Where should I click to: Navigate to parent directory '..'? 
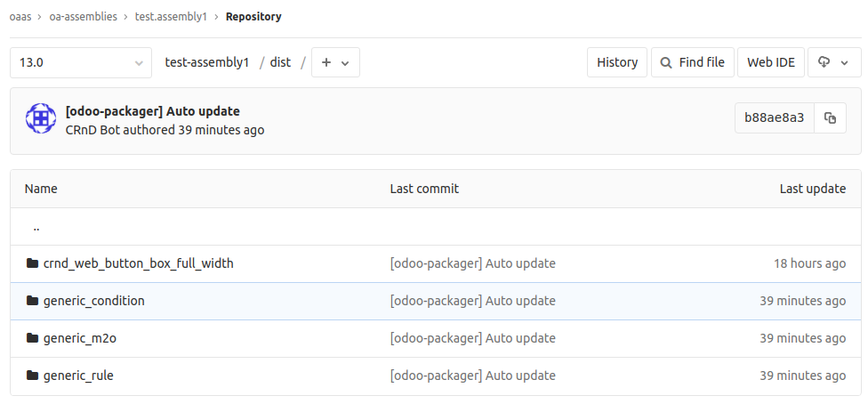click(36, 227)
